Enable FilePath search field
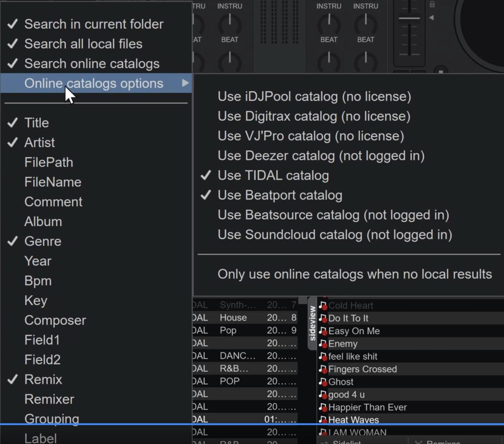 point(96,162)
